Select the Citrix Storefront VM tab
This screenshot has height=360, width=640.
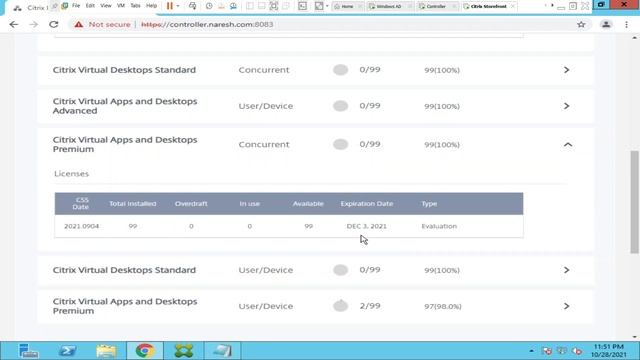coord(489,6)
